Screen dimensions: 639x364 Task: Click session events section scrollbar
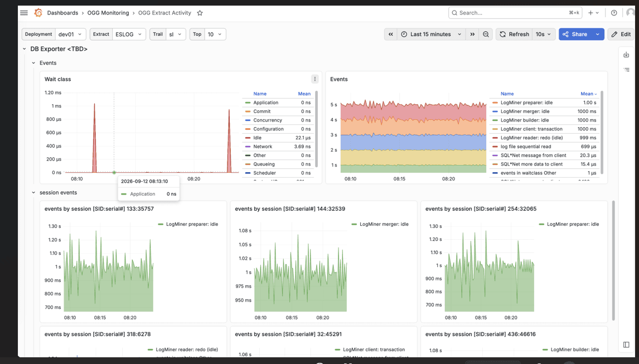point(613,260)
